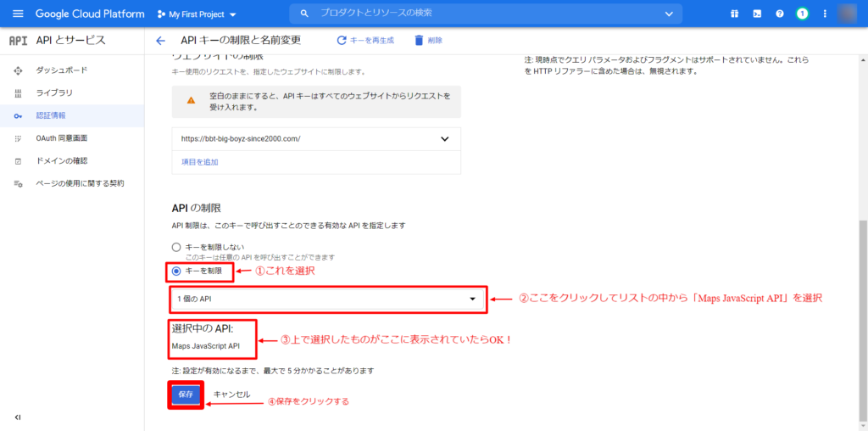
Task: Click the API キーの制限と名前変更 title
Action: coord(240,41)
